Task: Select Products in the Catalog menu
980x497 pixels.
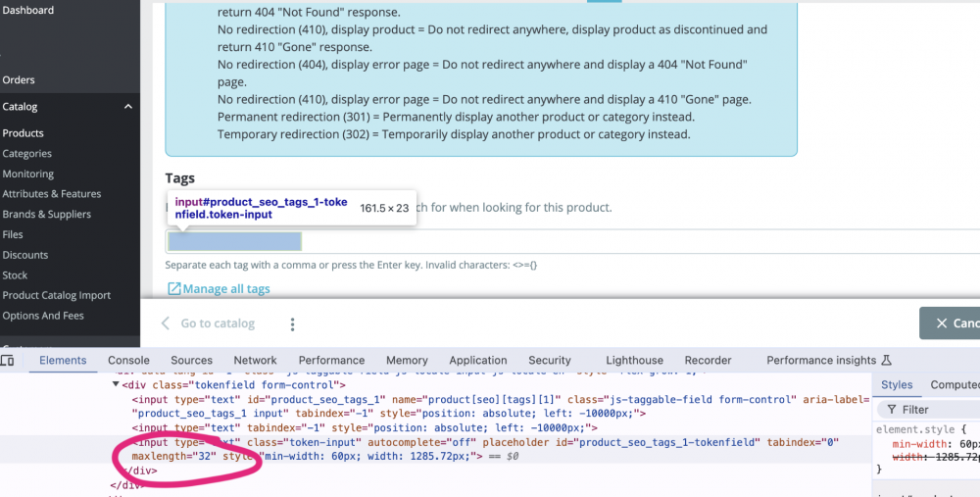Action: click(x=23, y=133)
